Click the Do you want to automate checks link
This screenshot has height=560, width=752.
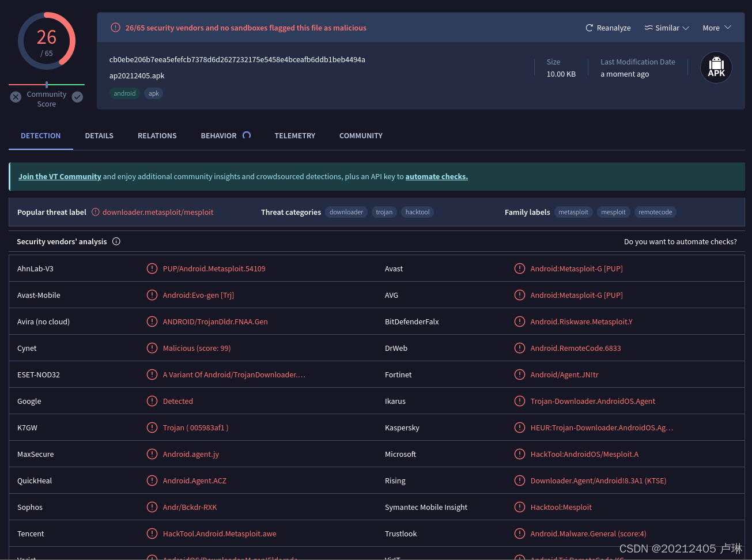click(680, 241)
